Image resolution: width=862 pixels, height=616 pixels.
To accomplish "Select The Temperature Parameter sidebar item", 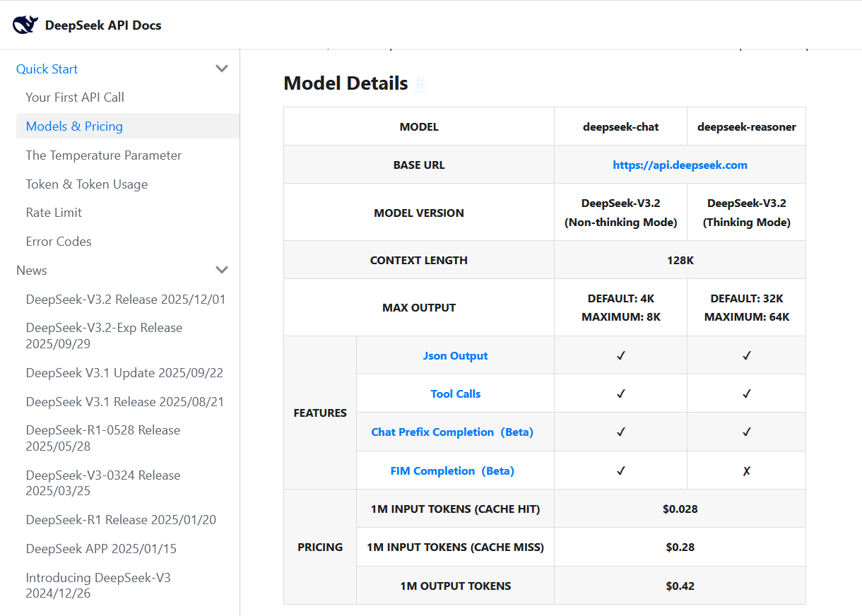I will (x=103, y=155).
